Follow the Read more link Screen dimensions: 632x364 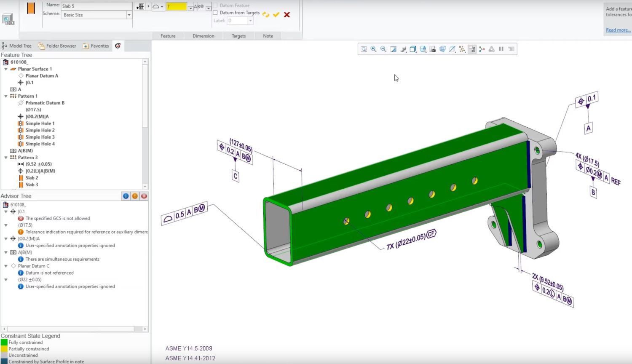[618, 30]
